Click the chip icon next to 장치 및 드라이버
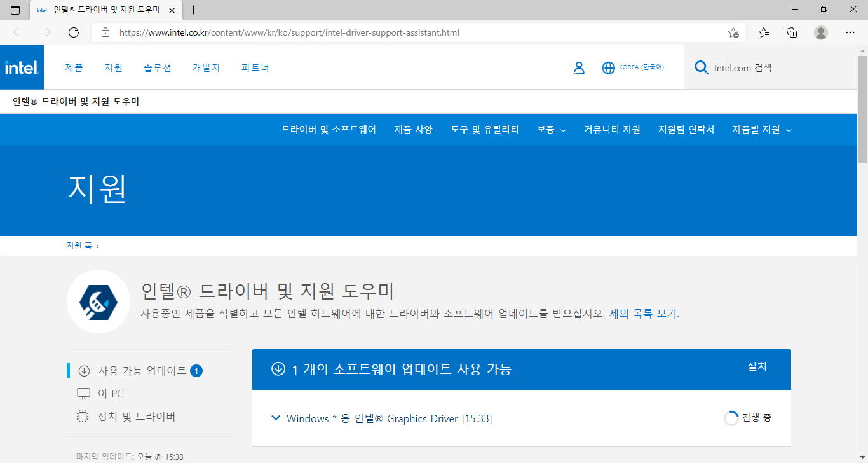The width and height of the screenshot is (868, 463). [x=83, y=417]
